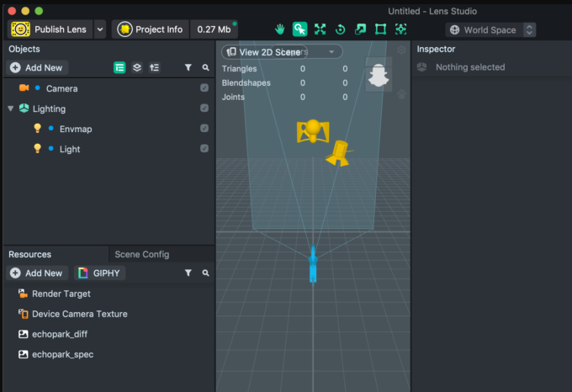Switch Objects panel to layers view
Viewport: 572px width, 392px height.
coord(137,67)
